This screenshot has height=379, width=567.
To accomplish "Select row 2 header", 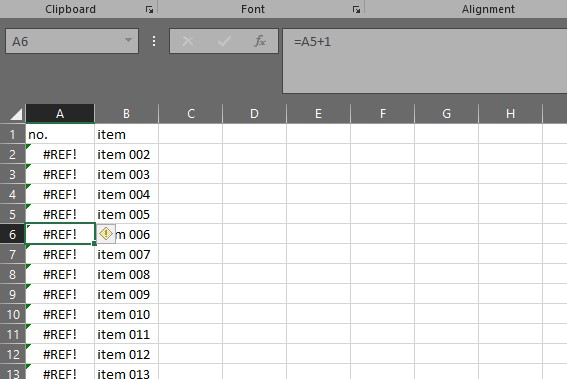I will click(x=12, y=154).
